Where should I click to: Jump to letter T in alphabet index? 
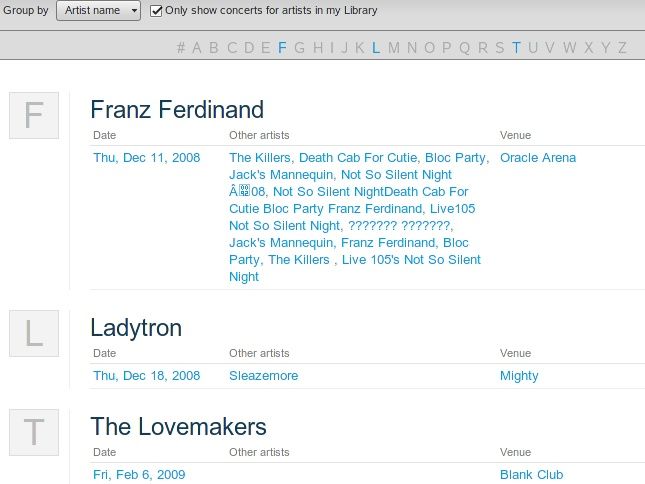pyautogui.click(x=516, y=47)
